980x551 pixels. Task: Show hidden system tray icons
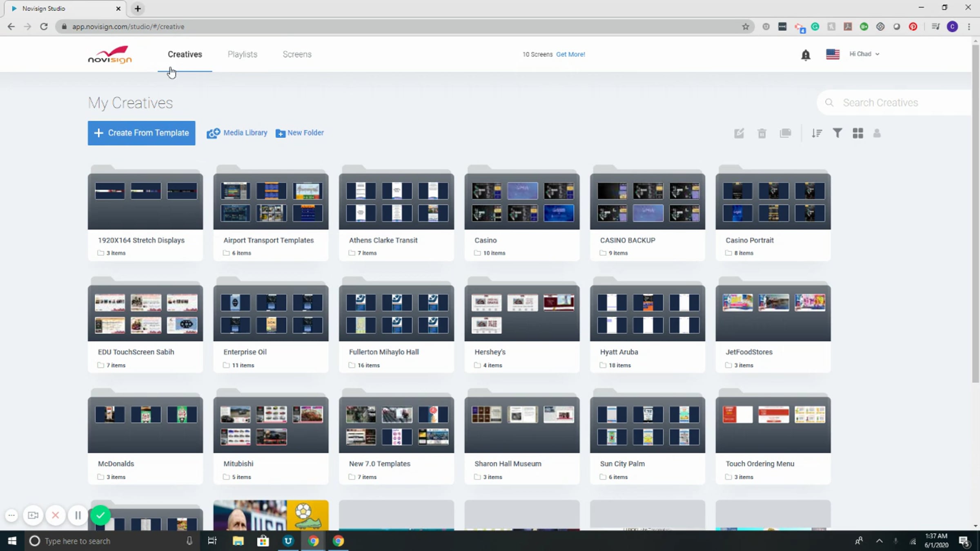(x=879, y=541)
